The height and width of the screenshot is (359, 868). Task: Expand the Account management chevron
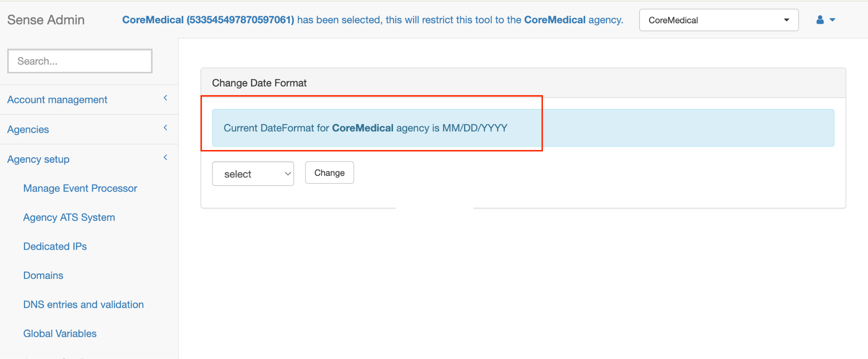click(x=165, y=98)
